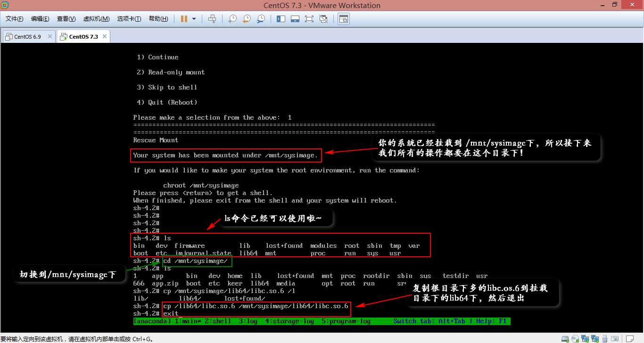Toggle the console view button
Screen dimensions: 644x343
(x=344, y=19)
